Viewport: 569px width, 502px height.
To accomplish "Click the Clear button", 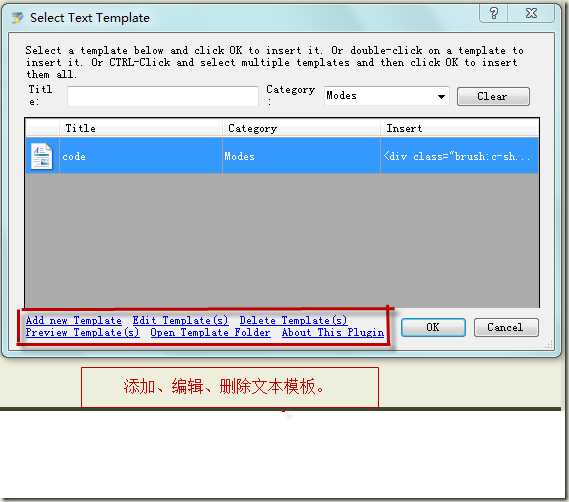I will (493, 97).
